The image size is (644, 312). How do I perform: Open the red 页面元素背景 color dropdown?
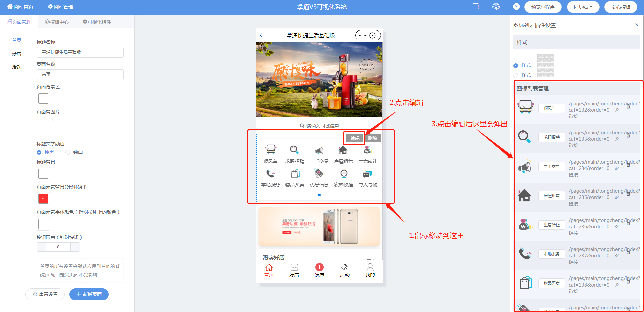(x=43, y=199)
